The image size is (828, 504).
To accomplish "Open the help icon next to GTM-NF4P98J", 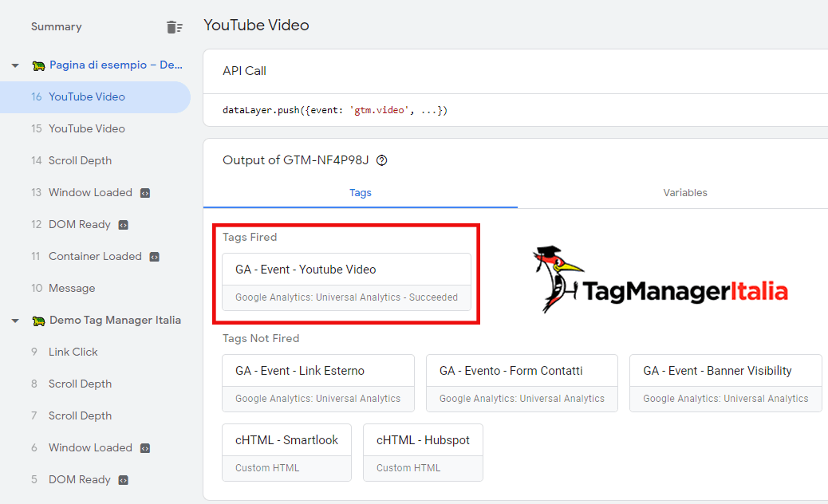I will 382,160.
